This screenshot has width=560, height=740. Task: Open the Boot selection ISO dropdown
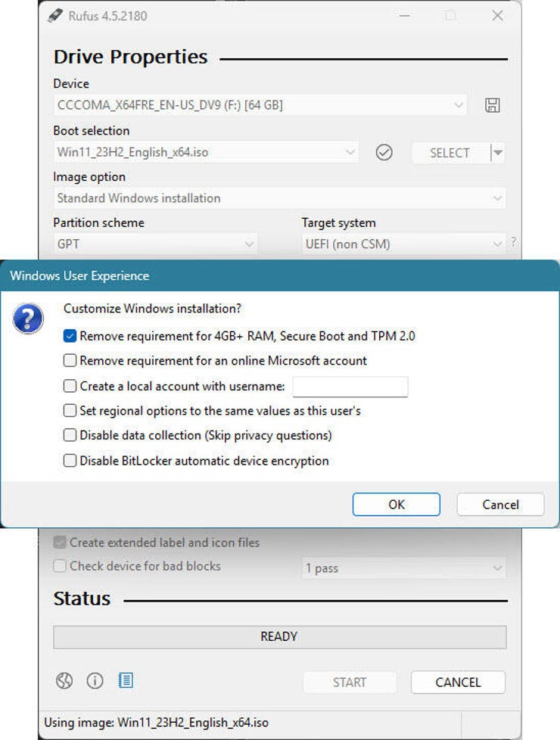click(206, 153)
